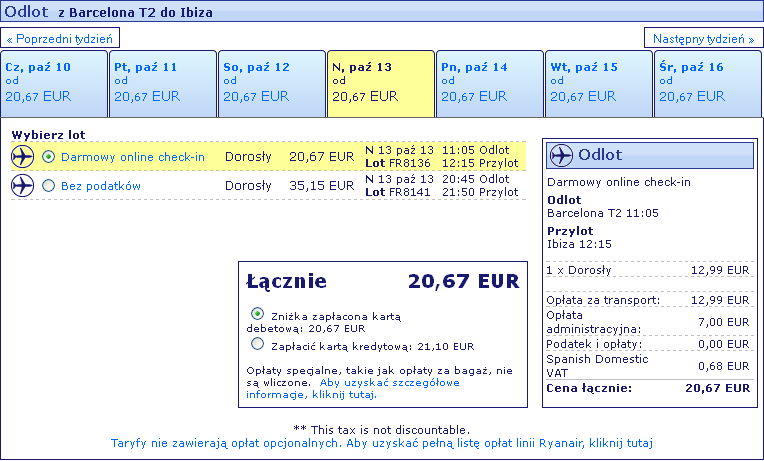Screen dimensions: 764x461
Task: Click the airplane icon in the Odlot summary header
Action: tap(561, 155)
